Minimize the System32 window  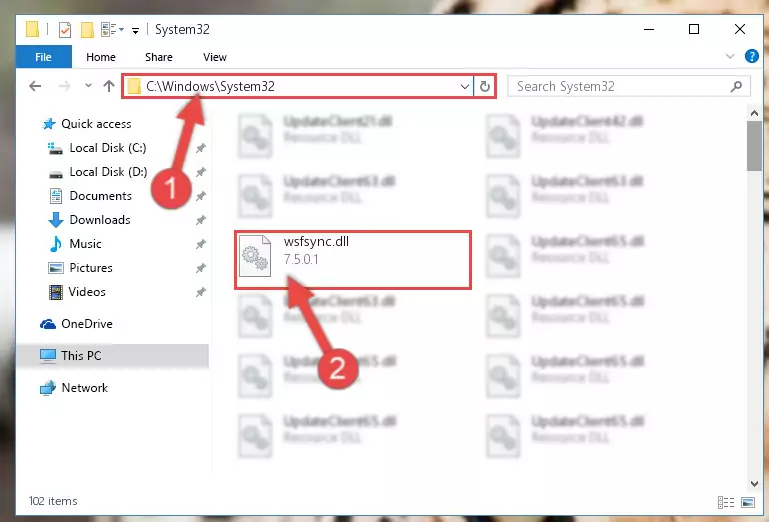pos(649,29)
